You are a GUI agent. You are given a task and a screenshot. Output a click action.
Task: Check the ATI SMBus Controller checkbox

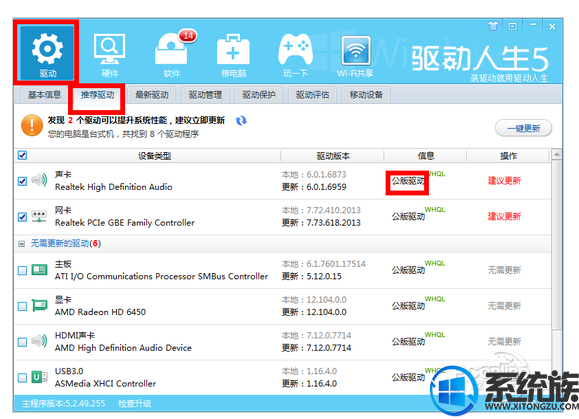(x=22, y=271)
